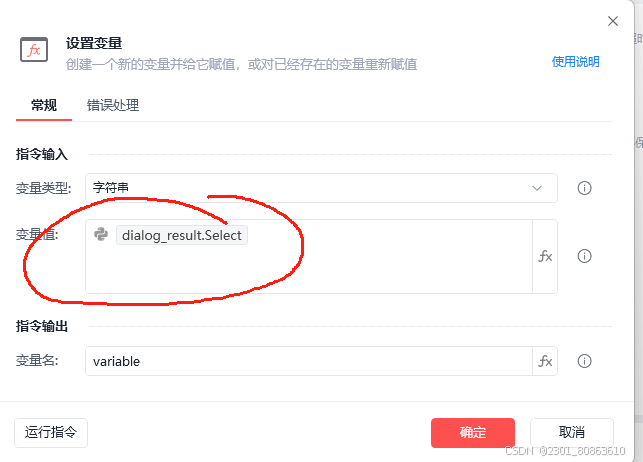Close the Set Variable dialog
The image size is (643, 462).
pyautogui.click(x=613, y=21)
